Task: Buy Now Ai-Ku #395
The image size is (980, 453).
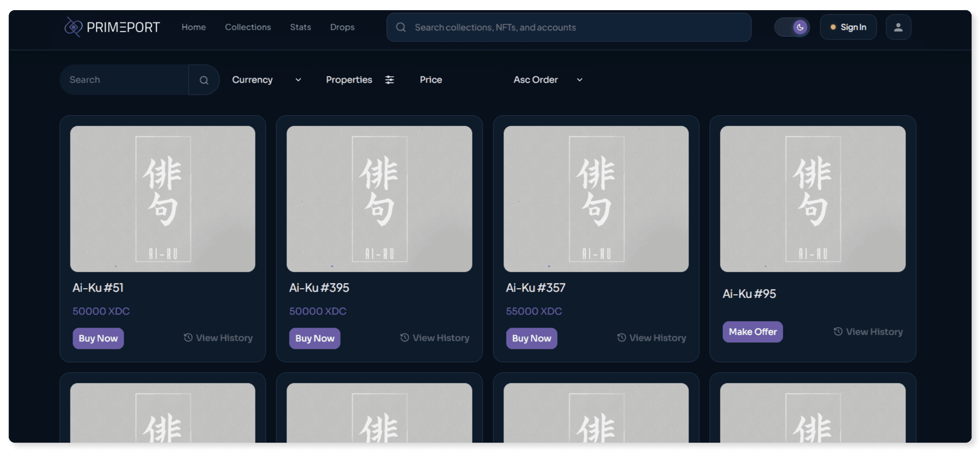Action: click(315, 338)
